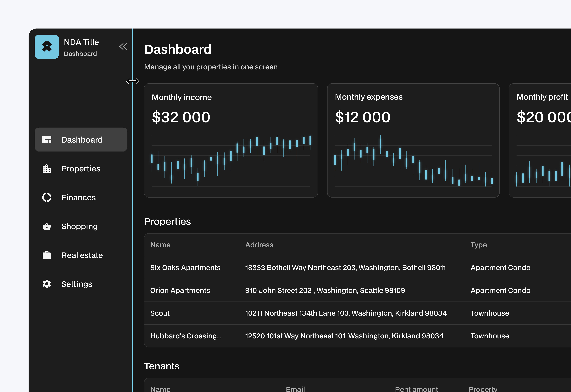Open Settings using the gear icon
The image size is (571, 392).
(x=47, y=284)
